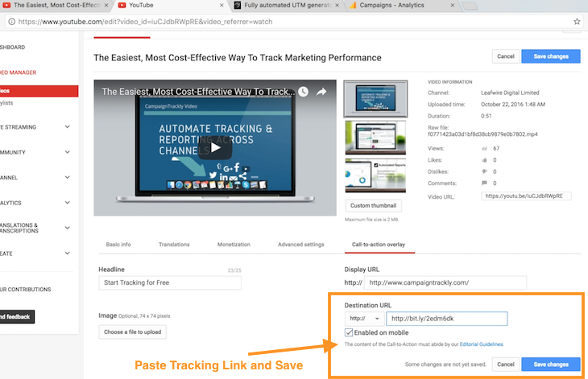Click the Dislikes thumbs-down icon

click(484, 171)
